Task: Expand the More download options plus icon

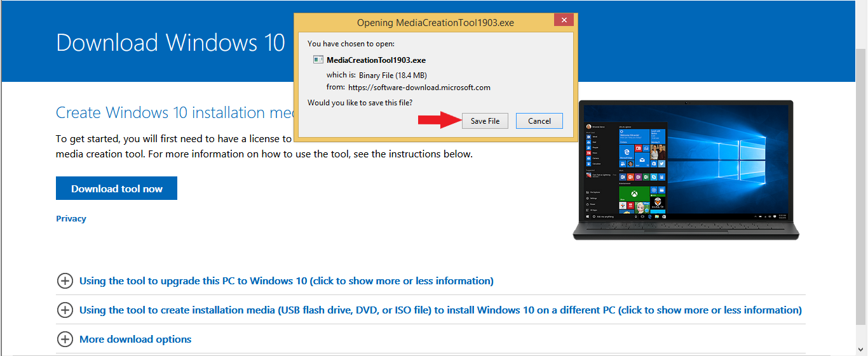Action: click(65, 340)
